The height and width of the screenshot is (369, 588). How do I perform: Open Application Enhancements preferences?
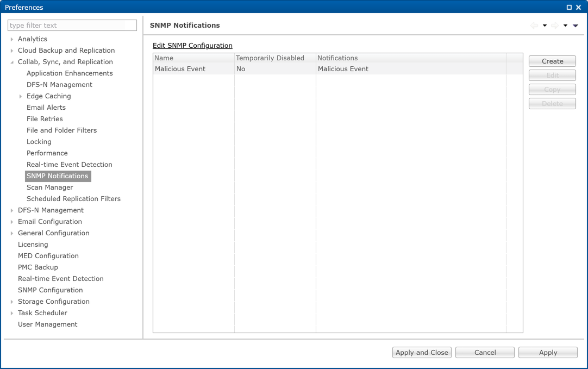pos(70,73)
